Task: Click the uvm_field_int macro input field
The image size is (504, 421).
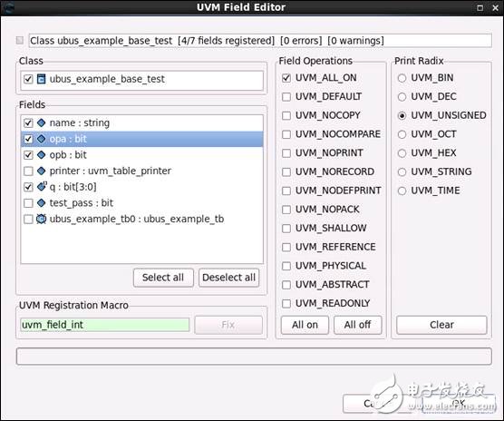Action: tap(105, 325)
